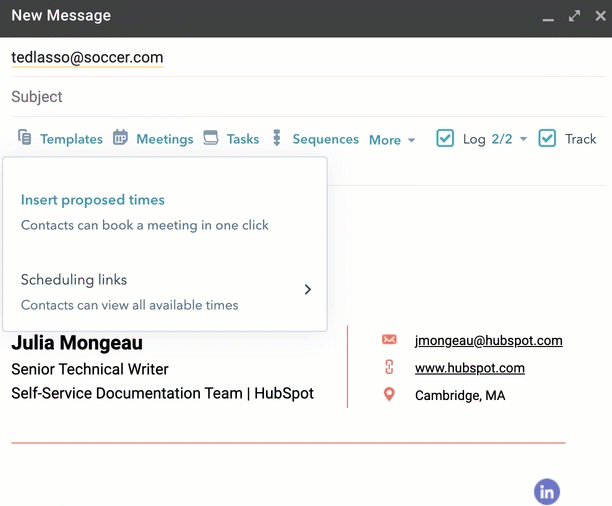Choose Scheduling links menu entry

74,280
